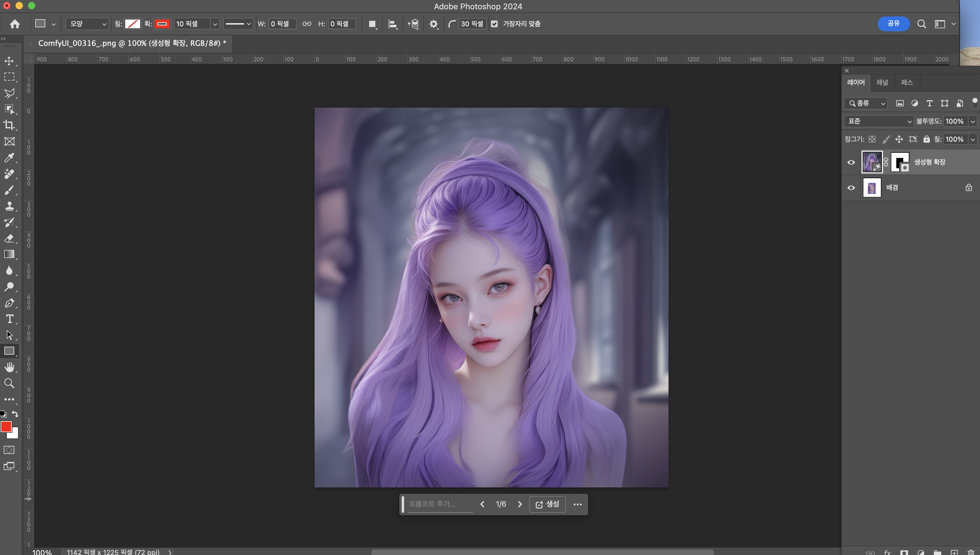The width and height of the screenshot is (980, 555).
Task: Select the Eyedropper tool
Action: [9, 158]
